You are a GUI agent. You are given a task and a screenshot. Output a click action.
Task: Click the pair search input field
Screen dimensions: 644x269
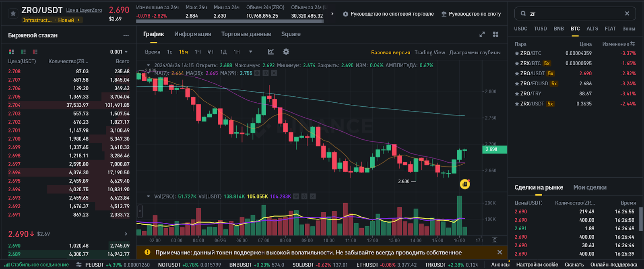(575, 14)
